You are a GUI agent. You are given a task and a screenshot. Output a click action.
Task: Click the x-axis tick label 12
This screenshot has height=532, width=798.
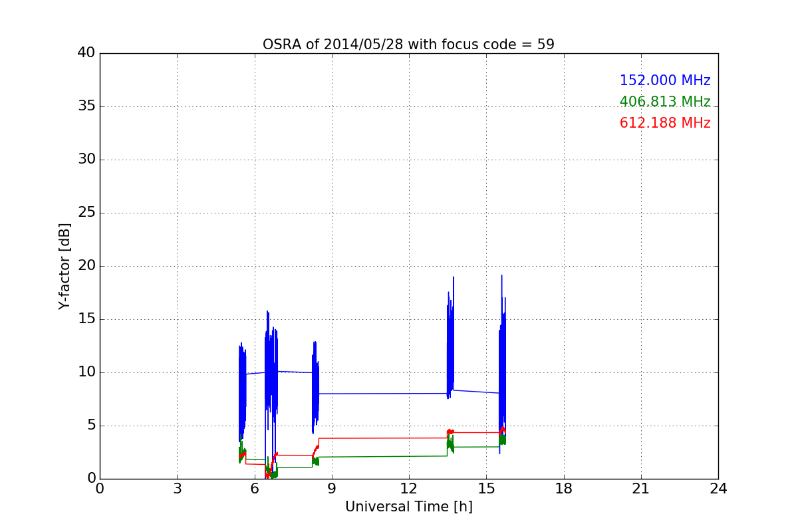pos(409,488)
